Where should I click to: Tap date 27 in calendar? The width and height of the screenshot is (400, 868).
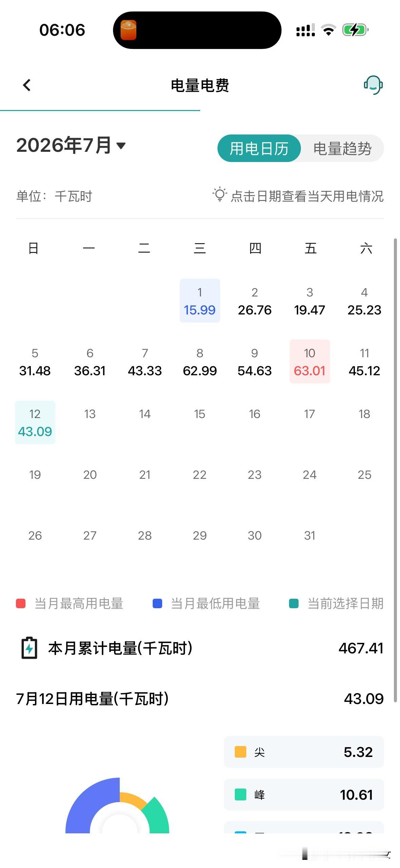[90, 536]
